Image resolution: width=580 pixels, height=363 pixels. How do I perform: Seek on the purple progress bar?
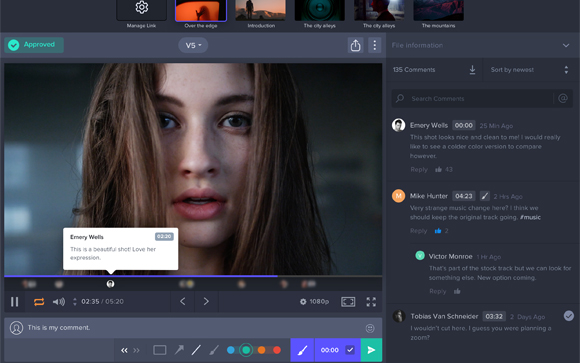(x=141, y=276)
